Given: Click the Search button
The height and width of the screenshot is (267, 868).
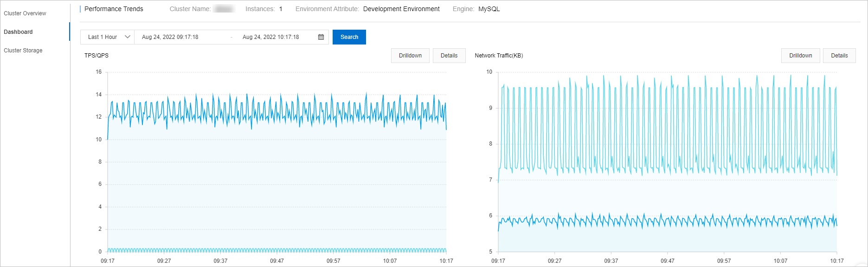Looking at the screenshot, I should [x=349, y=37].
